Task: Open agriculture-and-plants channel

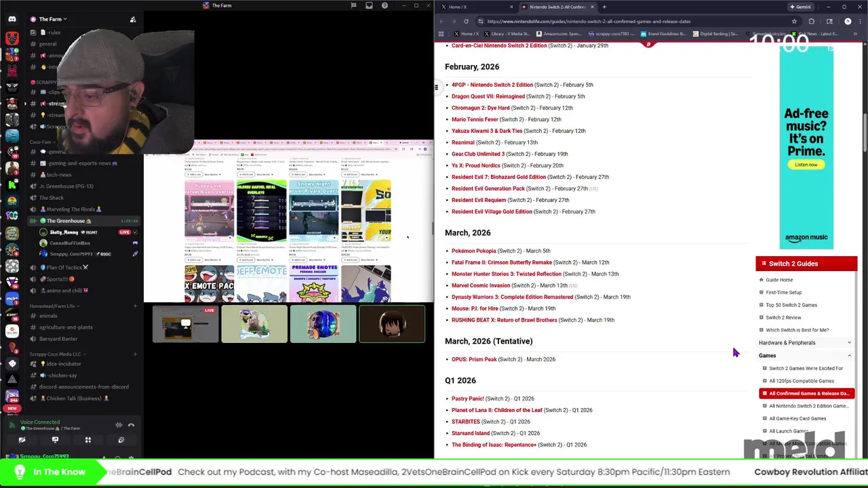Action: (x=66, y=327)
